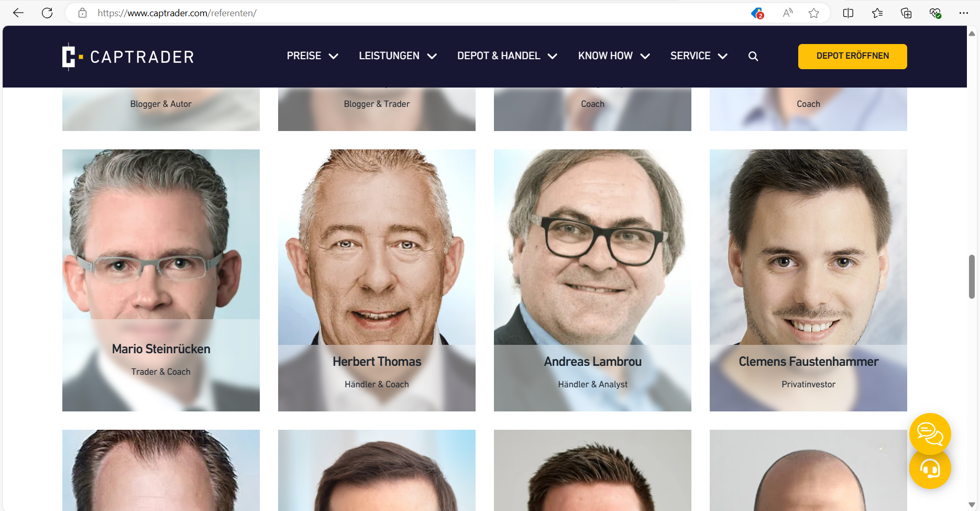Click the DEPOT ERÖFFNEN button
980x511 pixels.
pos(852,56)
